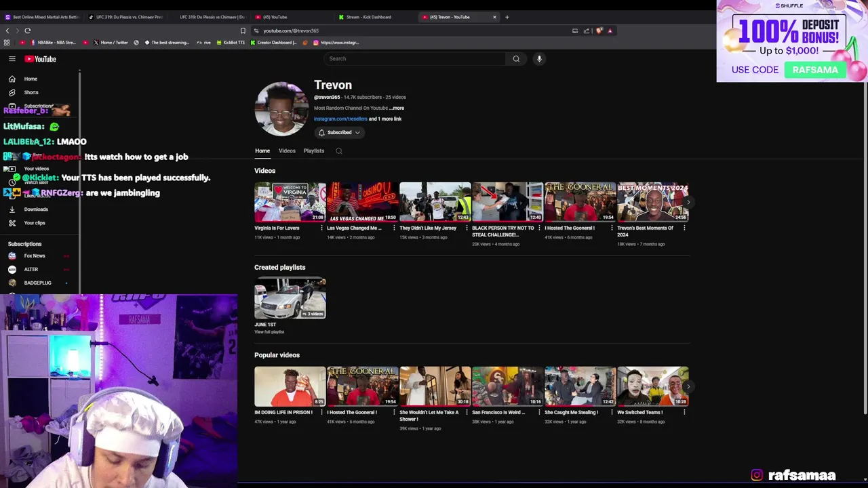Open Home / Twitter bookmark
This screenshot has height=488, width=868.
[x=110, y=43]
